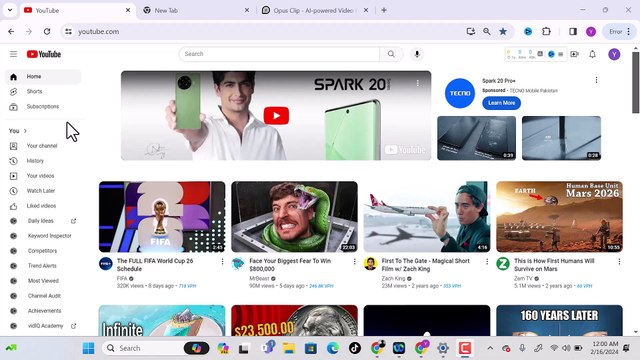Open the Zem TV channel avatar
The image size is (640, 360).
tap(503, 264)
